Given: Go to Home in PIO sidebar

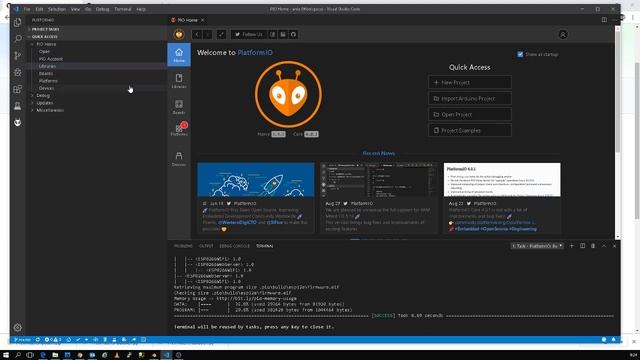Looking at the screenshot, I should pos(179,55).
